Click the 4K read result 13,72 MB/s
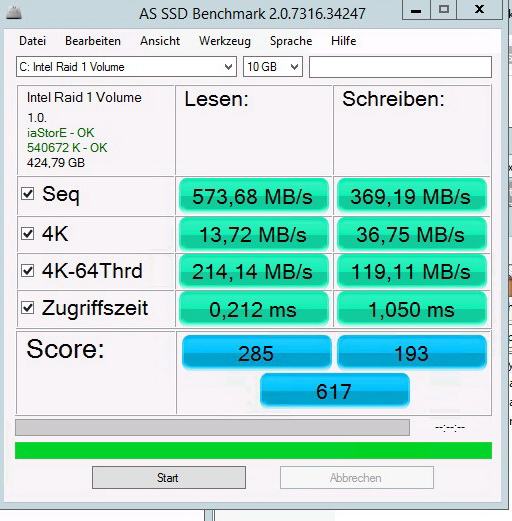 point(254,234)
